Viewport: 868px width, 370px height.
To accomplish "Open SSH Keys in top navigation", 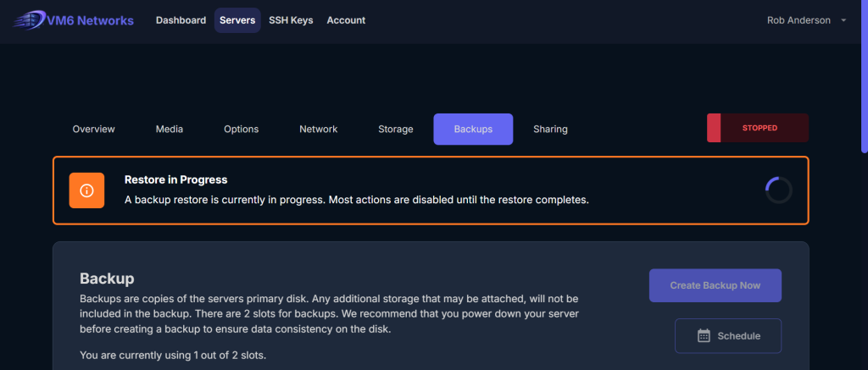I will point(291,20).
